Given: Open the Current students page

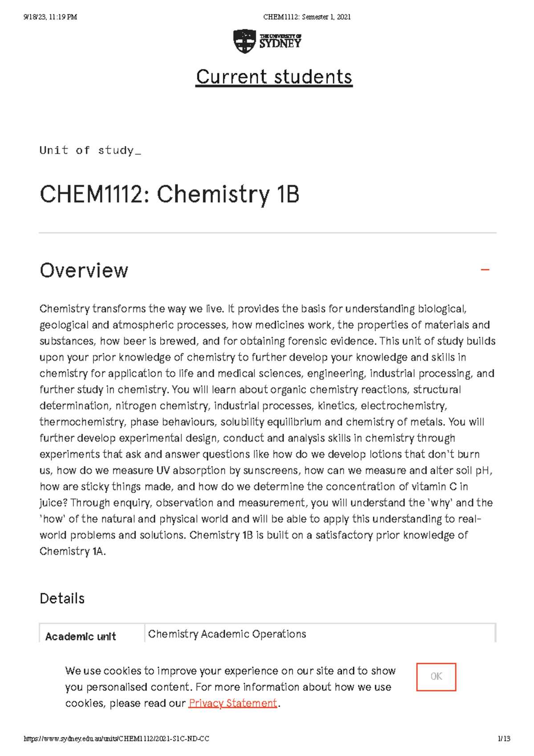Looking at the screenshot, I should [275, 77].
